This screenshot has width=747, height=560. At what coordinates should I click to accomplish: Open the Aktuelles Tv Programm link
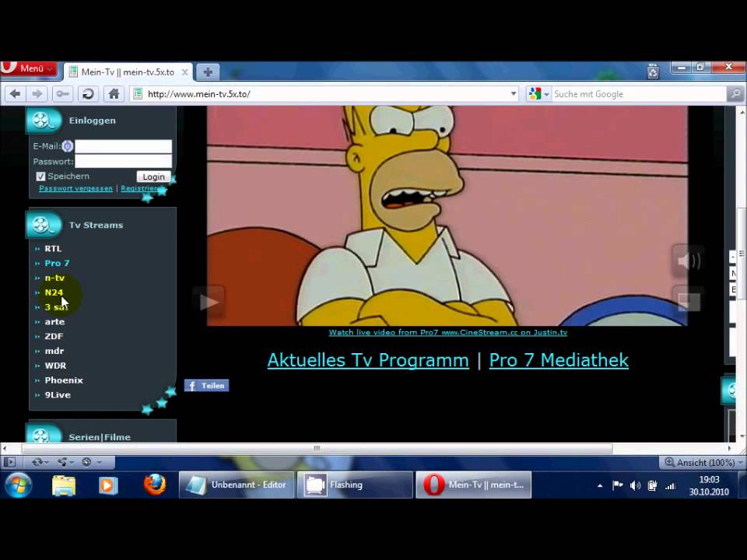368,360
